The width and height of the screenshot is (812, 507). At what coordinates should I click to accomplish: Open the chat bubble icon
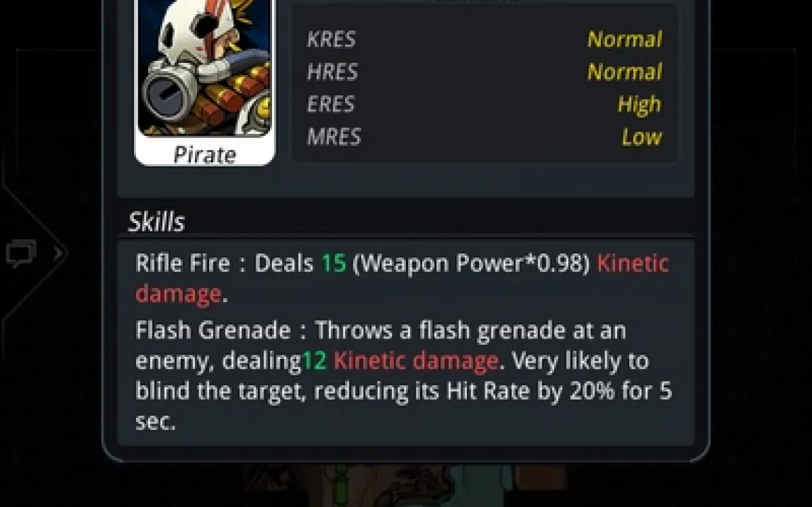[x=21, y=253]
